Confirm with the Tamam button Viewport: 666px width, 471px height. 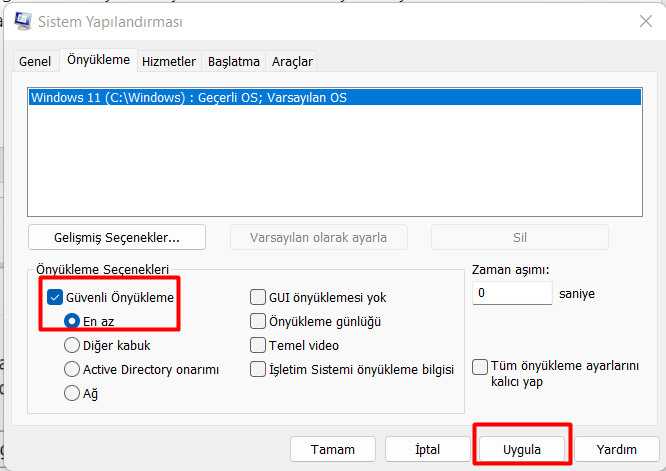pos(333,449)
